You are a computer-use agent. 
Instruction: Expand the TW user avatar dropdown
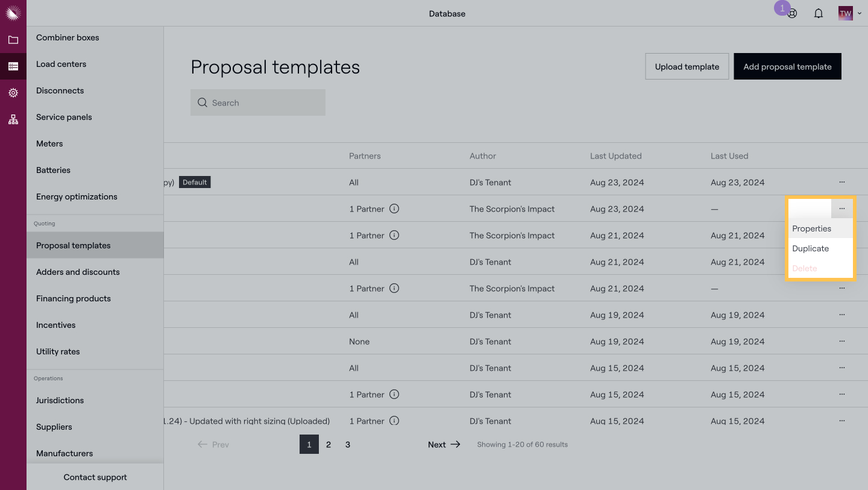pos(849,13)
